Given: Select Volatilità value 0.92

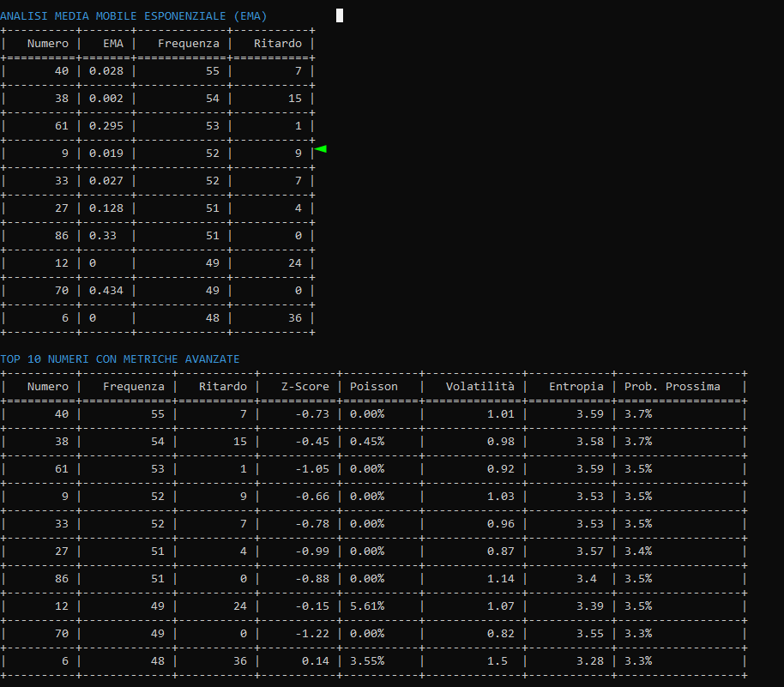Looking at the screenshot, I should pos(500,469).
